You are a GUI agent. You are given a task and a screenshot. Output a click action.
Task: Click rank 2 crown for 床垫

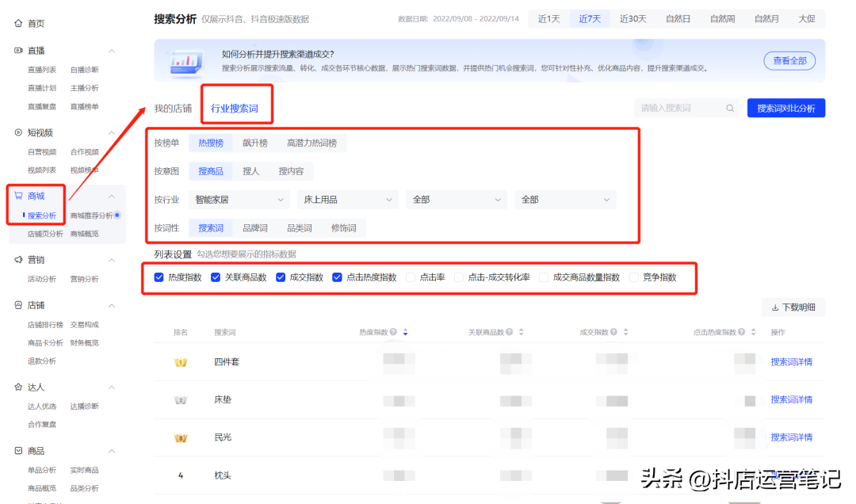pyautogui.click(x=181, y=399)
